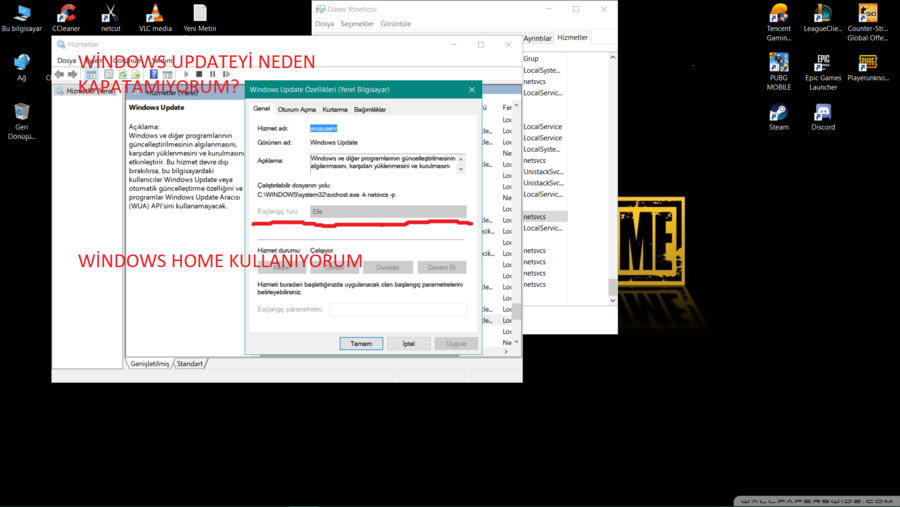Select Hizmetler (Yerel) in the left tree

[91, 91]
